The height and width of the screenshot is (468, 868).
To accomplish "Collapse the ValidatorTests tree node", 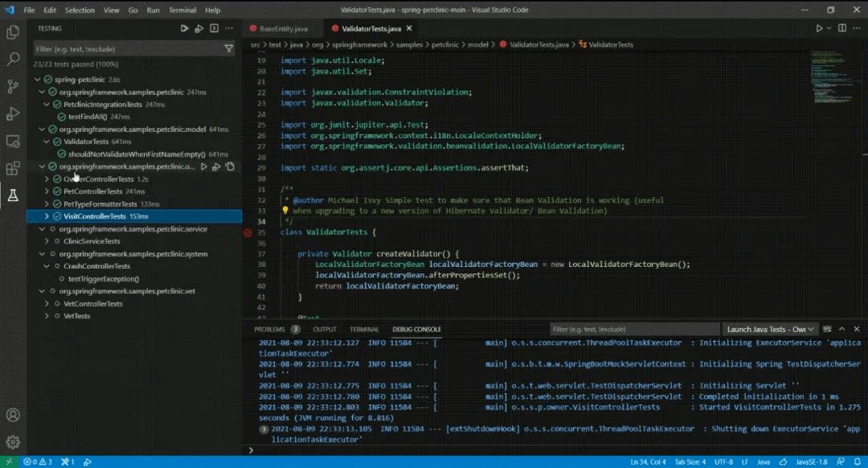I will click(x=47, y=142).
